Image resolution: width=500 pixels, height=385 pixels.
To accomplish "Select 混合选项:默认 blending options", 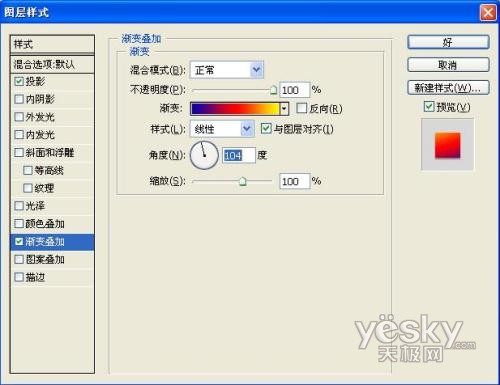I will pyautogui.click(x=53, y=64).
